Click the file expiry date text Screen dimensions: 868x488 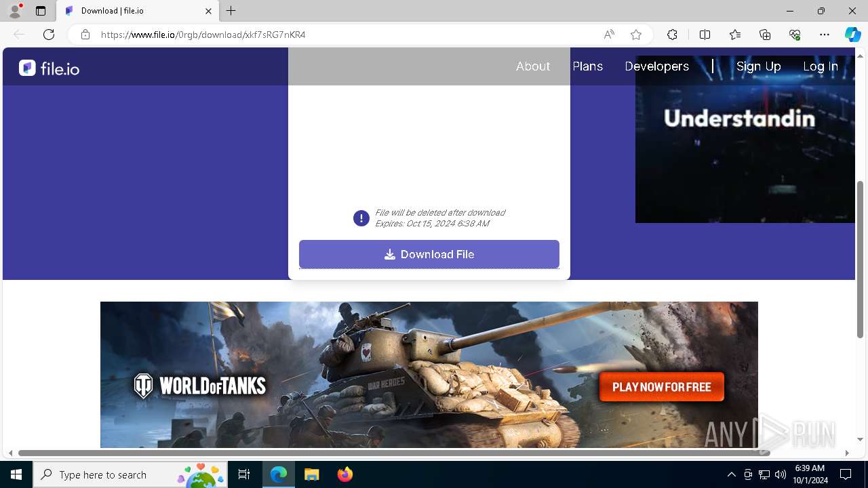[432, 224]
